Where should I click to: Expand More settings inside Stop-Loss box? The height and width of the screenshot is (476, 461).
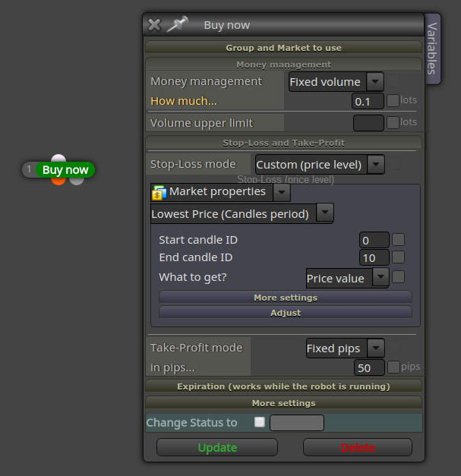tap(286, 297)
